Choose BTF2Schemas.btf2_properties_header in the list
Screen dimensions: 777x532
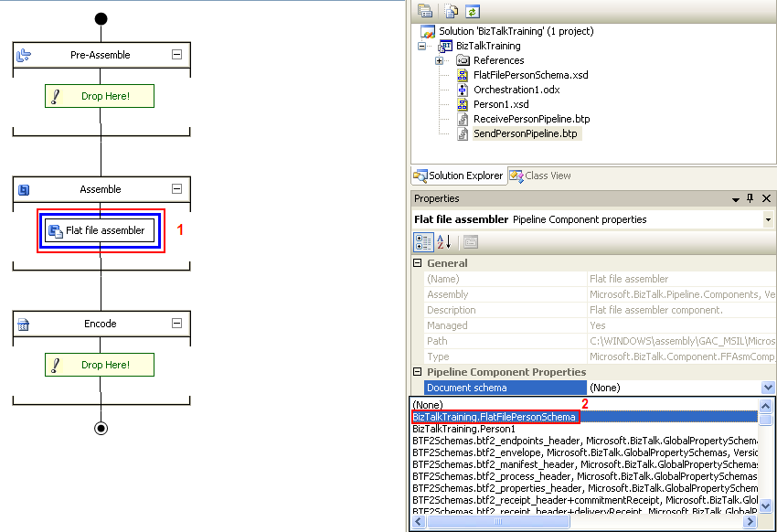(x=585, y=488)
